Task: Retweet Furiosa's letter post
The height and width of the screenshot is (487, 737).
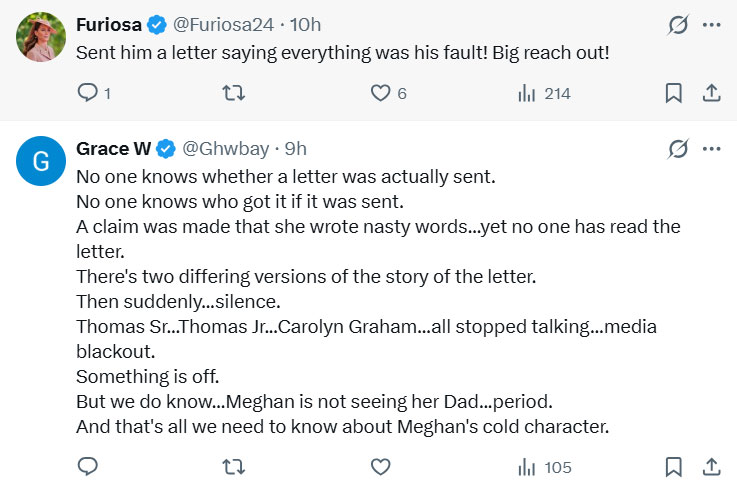Action: click(233, 93)
